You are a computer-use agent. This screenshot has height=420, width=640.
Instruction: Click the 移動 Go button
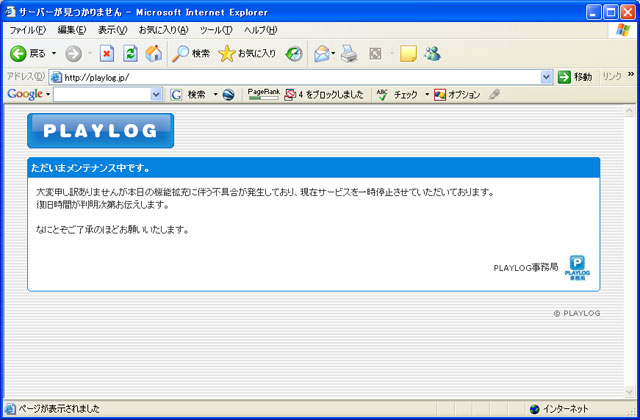(575, 77)
